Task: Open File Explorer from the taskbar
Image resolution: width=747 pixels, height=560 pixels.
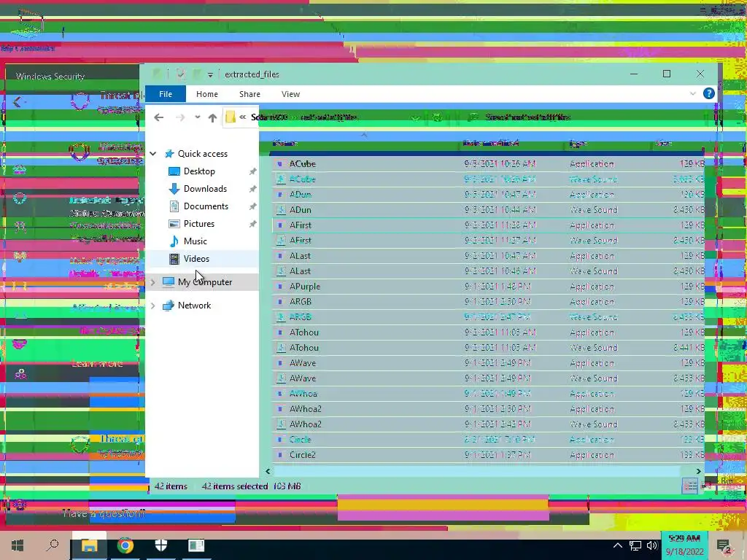Action: [x=88, y=545]
